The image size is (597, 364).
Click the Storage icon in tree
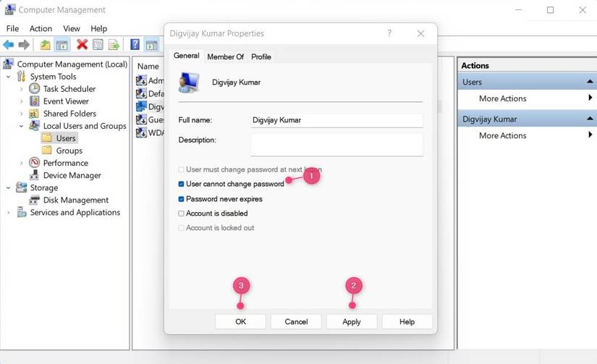tap(21, 187)
